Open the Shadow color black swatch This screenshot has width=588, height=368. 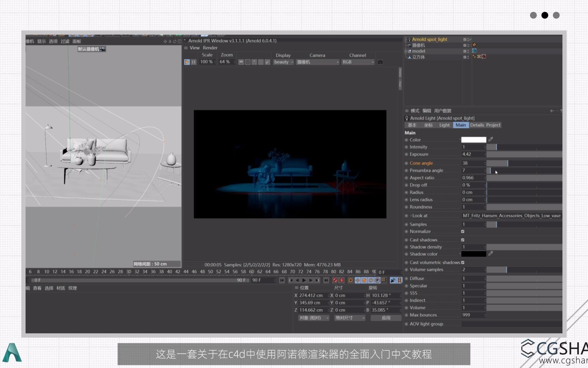click(x=474, y=254)
